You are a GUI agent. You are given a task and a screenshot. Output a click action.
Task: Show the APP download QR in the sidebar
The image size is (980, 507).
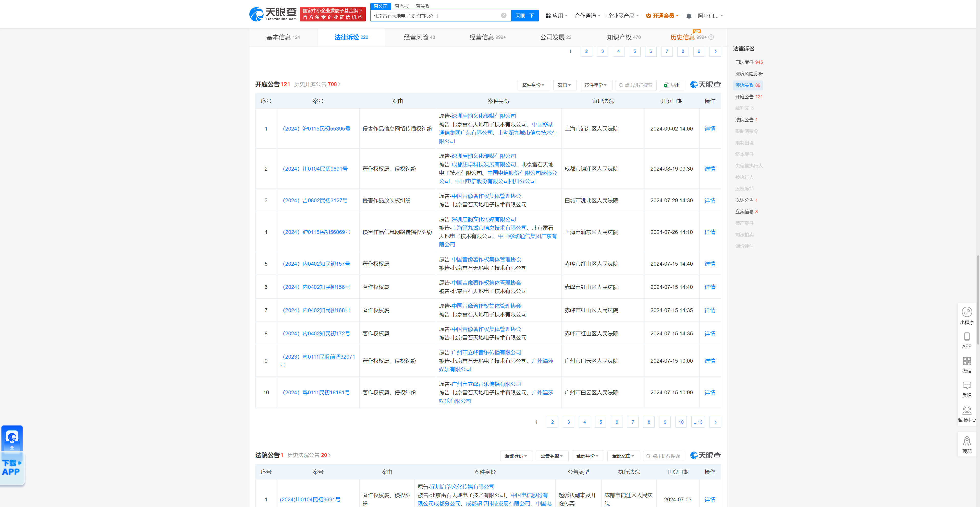tap(967, 340)
